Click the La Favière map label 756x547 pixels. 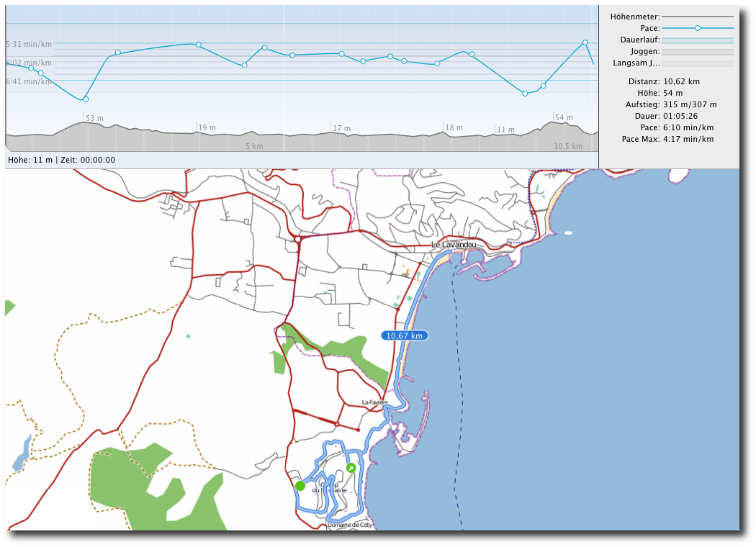pyautogui.click(x=374, y=402)
